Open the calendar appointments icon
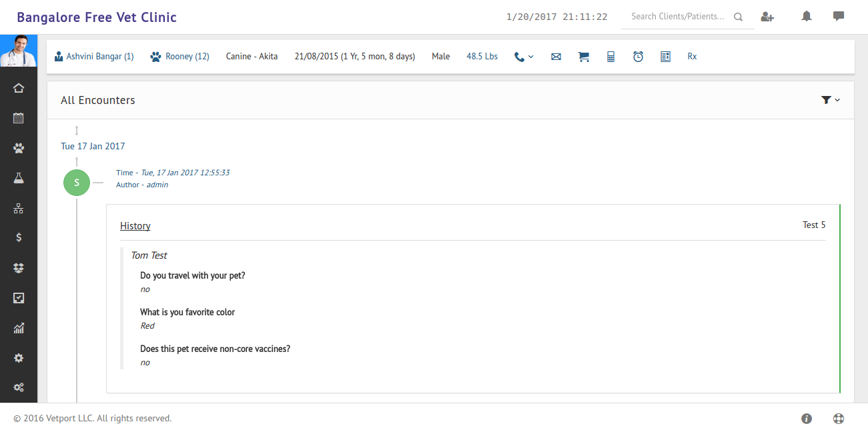The image size is (868, 436). coord(19,118)
